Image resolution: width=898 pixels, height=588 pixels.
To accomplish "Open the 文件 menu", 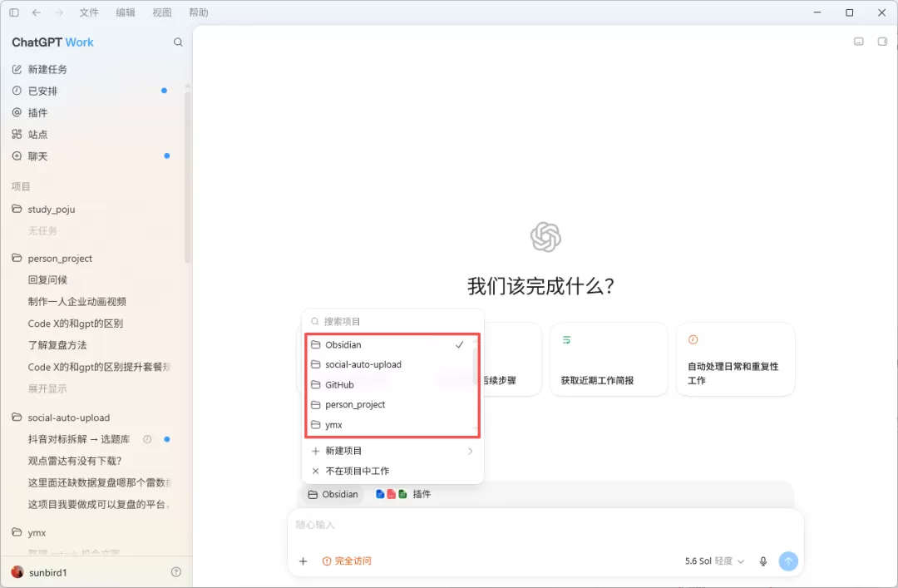I will (x=89, y=12).
